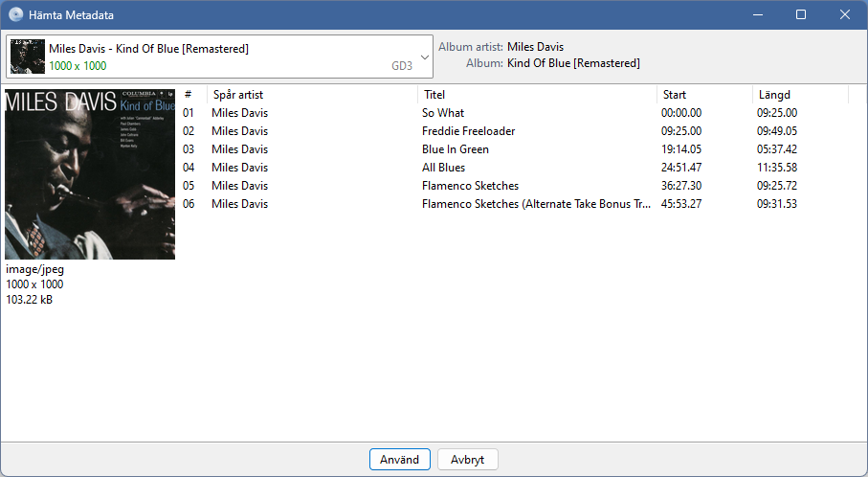The image size is (868, 477).
Task: Maximize the Hämta Metadata window
Action: point(801,15)
